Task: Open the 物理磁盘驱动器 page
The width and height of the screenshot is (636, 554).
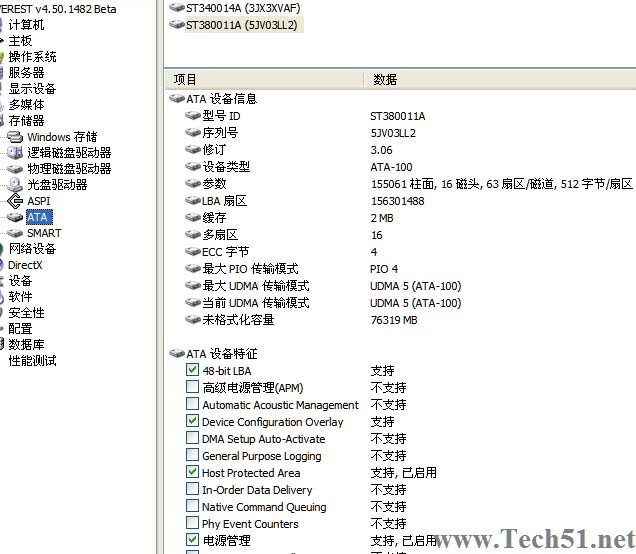Action: pos(69,168)
